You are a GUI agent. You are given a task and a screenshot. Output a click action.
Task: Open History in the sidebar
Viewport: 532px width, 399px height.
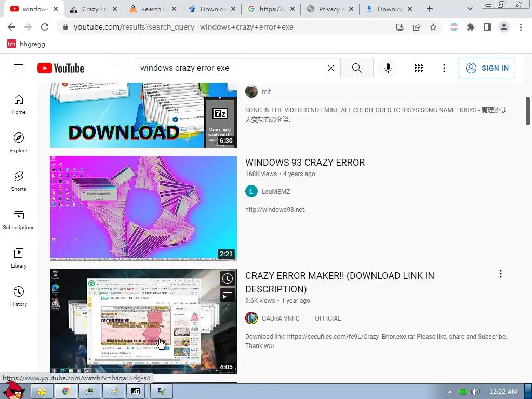19,297
